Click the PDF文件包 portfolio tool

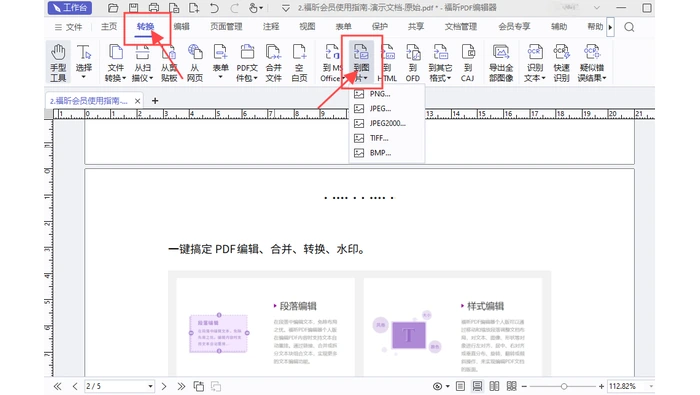pos(247,62)
